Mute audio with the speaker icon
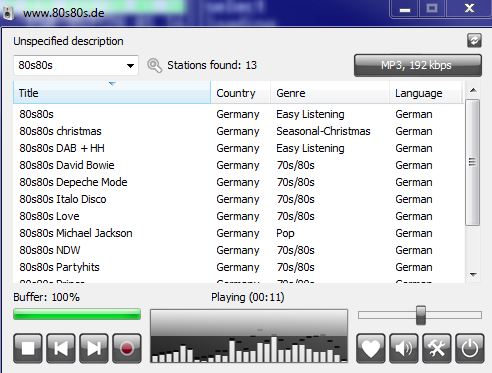Screen dimensions: 492x373 click(404, 348)
